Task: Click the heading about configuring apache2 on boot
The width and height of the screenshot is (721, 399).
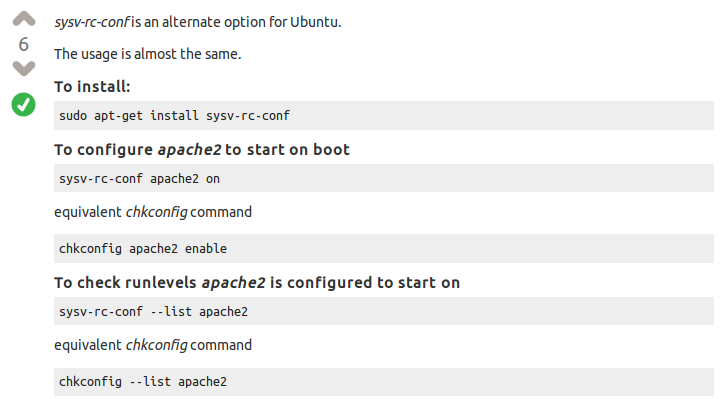Action: coord(202,150)
